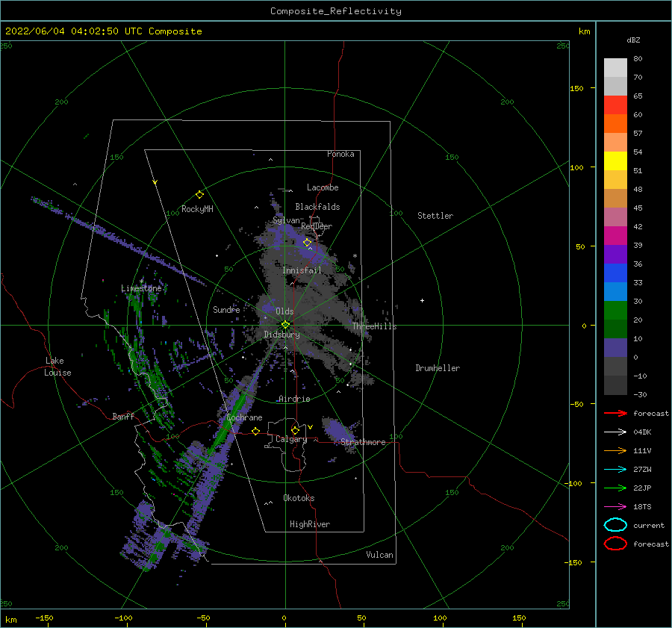Click the white 70–80 dBZ legend swatch

click(615, 68)
